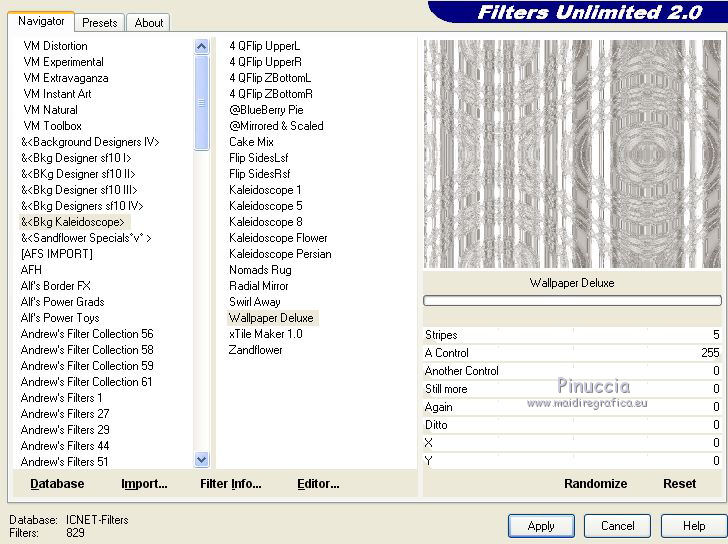Choose the Flip SidesLsf filter
The width and height of the screenshot is (728, 544).
259,158
